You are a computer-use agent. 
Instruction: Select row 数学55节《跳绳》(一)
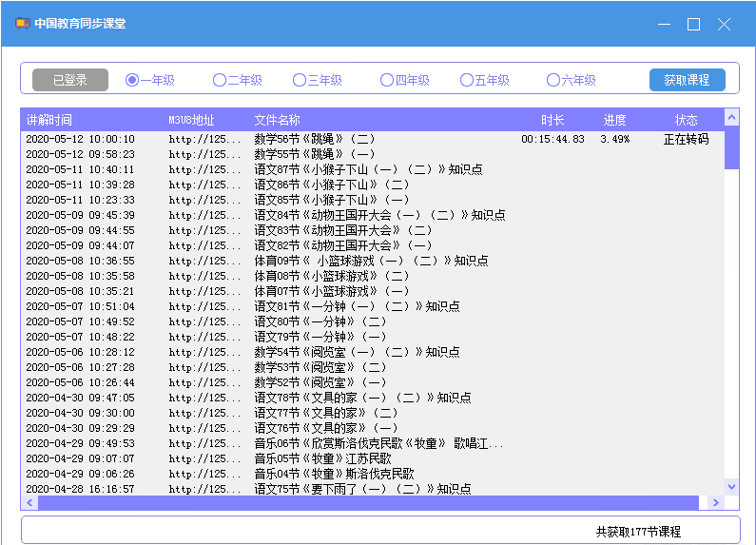coord(372,154)
